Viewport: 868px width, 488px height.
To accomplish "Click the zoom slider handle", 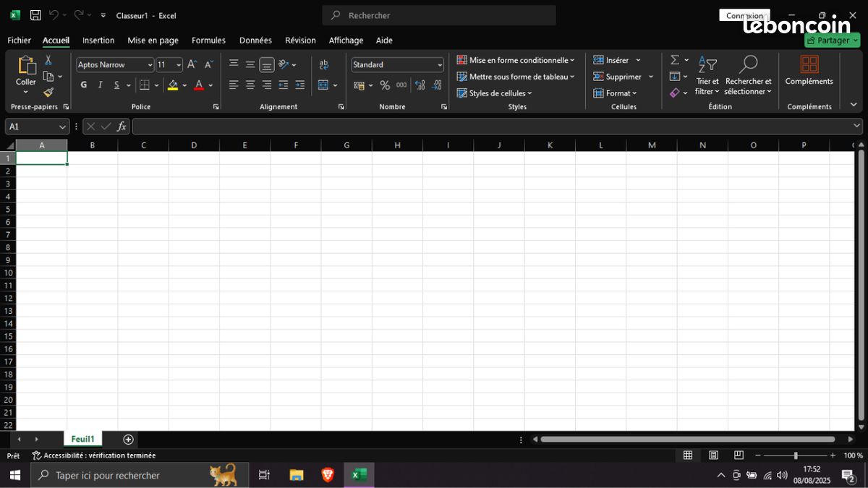I will [x=796, y=455].
